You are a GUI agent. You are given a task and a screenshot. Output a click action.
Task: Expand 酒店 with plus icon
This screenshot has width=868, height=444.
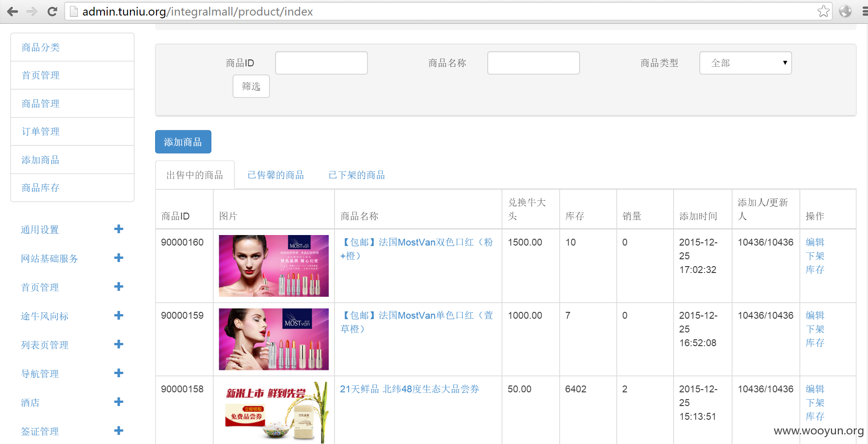click(x=119, y=402)
